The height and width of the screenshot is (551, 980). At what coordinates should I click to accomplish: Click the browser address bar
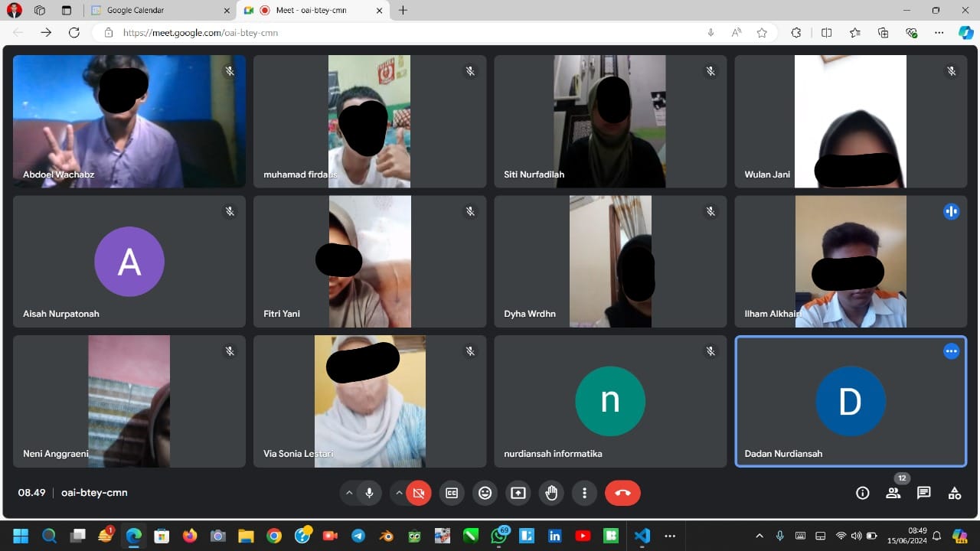click(306, 33)
